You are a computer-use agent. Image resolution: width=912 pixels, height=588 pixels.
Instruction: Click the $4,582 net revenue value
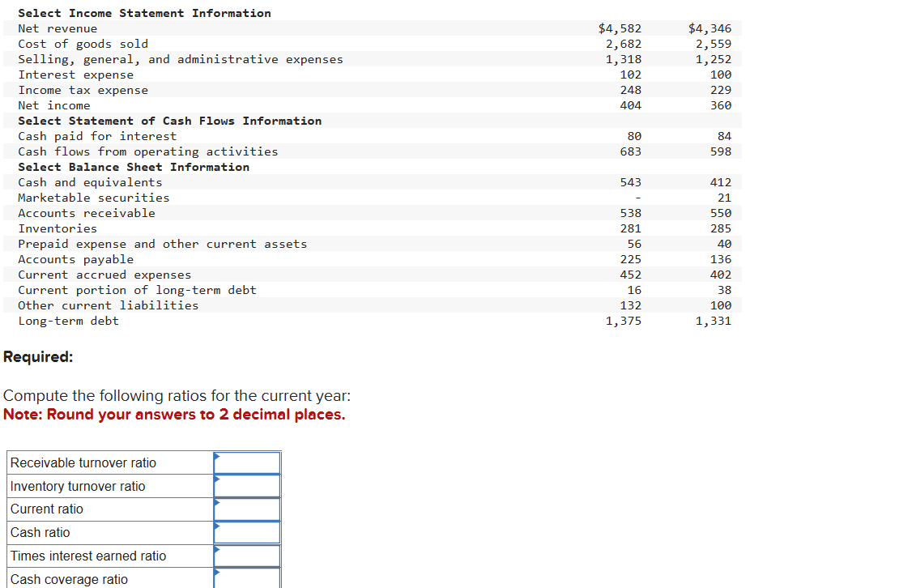620,28
